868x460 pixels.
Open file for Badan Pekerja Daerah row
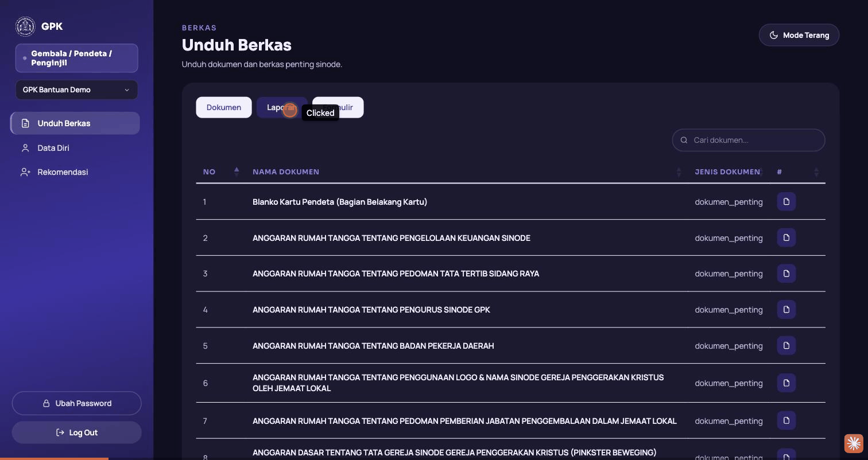tap(786, 346)
